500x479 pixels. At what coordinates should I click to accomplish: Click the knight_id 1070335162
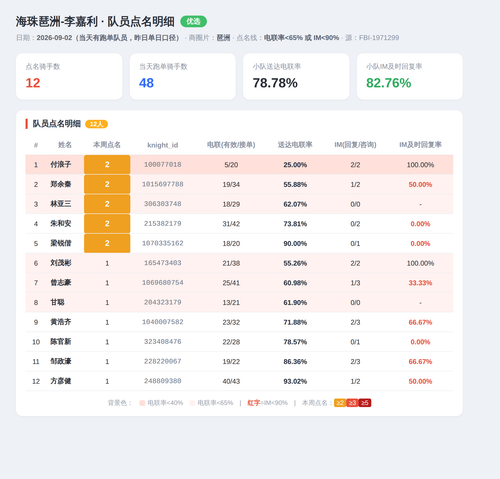163,243
